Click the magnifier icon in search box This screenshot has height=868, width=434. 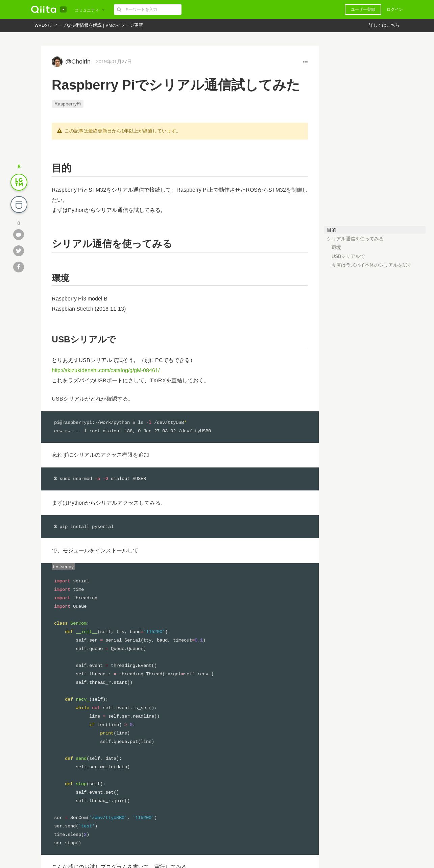(119, 9)
